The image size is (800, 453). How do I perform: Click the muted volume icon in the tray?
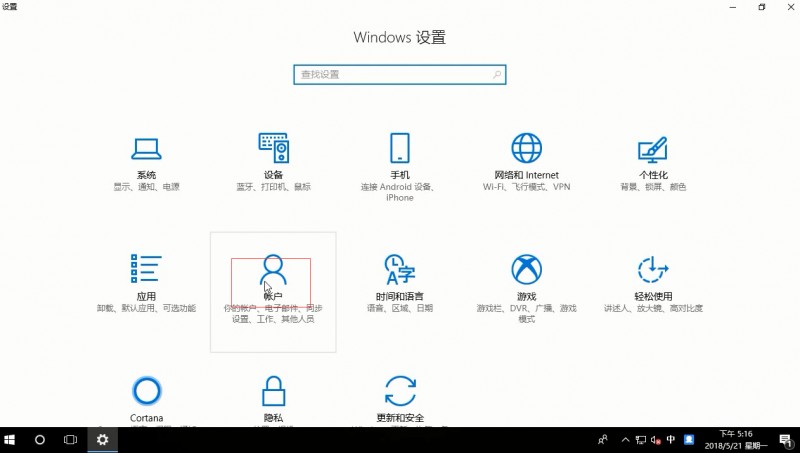tap(656, 440)
